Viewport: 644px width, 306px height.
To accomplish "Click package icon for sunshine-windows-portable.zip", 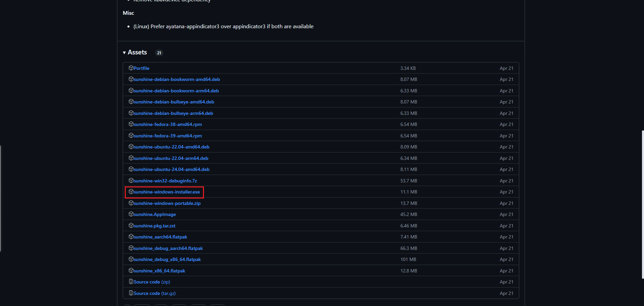I will pos(131,203).
